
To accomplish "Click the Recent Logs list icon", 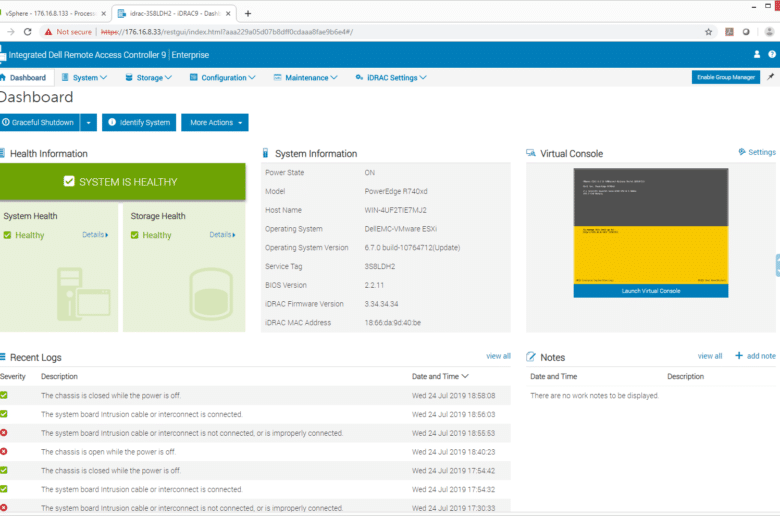I will pos(2,357).
